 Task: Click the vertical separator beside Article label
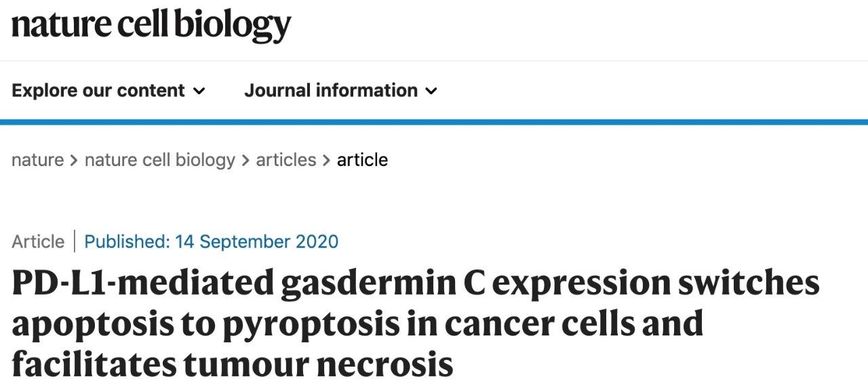coord(75,241)
